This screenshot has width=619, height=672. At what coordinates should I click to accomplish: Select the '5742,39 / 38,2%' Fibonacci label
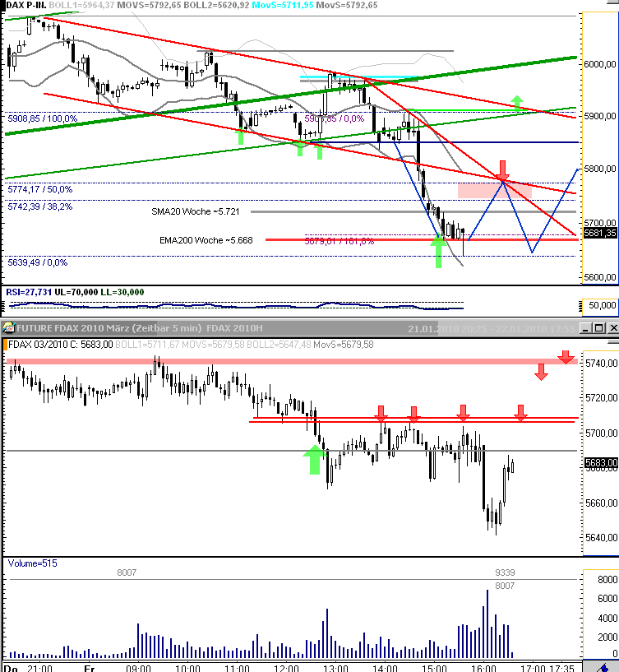(x=40, y=206)
